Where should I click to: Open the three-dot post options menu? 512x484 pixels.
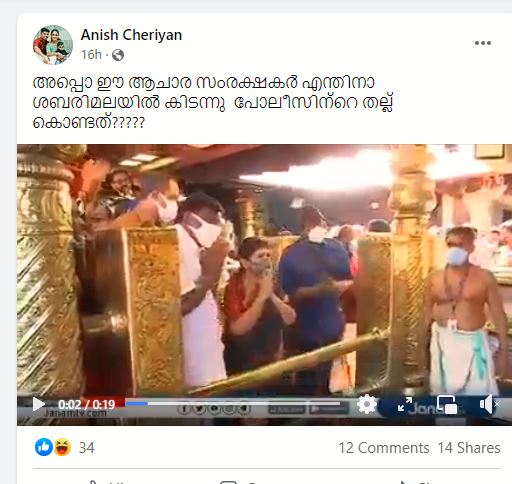click(x=483, y=43)
